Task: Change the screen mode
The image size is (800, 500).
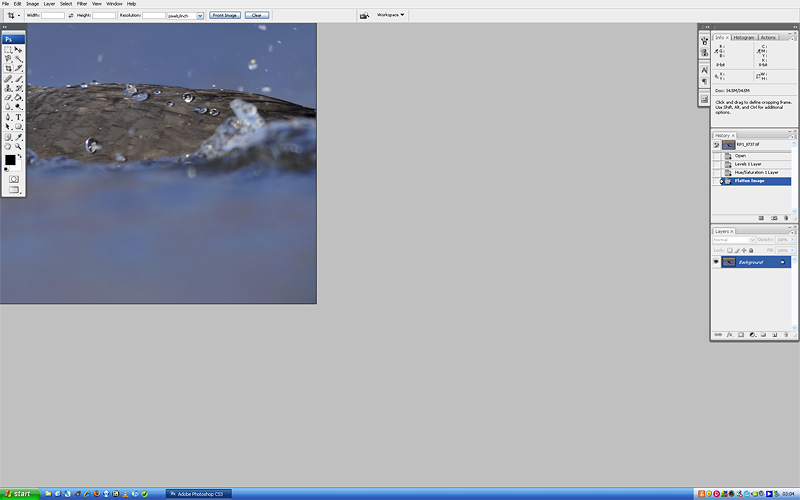Action: [14, 190]
